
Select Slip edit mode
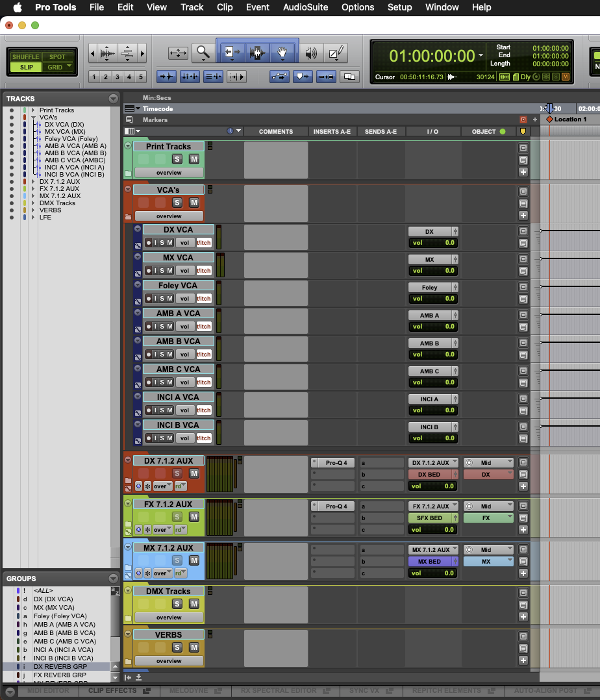(x=26, y=67)
